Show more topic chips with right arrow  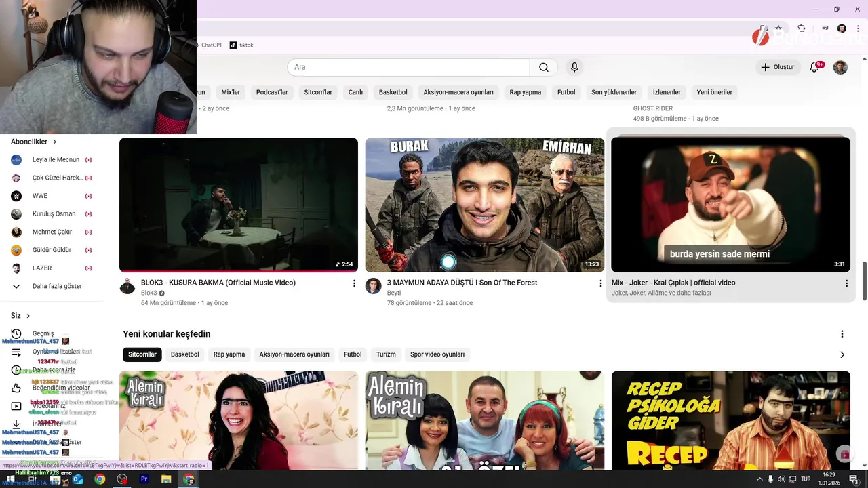[842, 354]
